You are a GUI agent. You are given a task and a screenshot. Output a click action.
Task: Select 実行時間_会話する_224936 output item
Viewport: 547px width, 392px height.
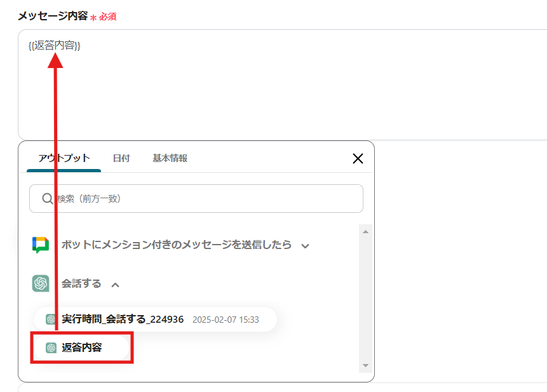tap(155, 319)
